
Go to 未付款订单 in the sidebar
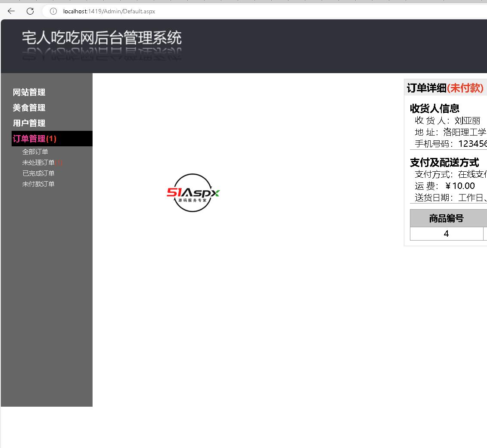pyautogui.click(x=38, y=184)
